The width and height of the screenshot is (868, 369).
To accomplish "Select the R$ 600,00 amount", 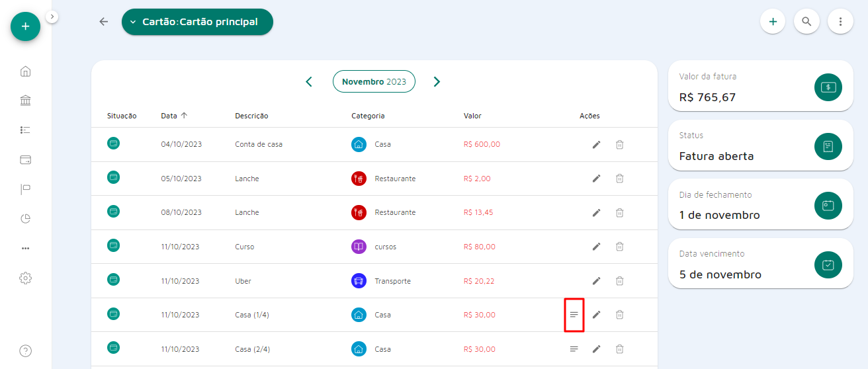I will pyautogui.click(x=482, y=144).
